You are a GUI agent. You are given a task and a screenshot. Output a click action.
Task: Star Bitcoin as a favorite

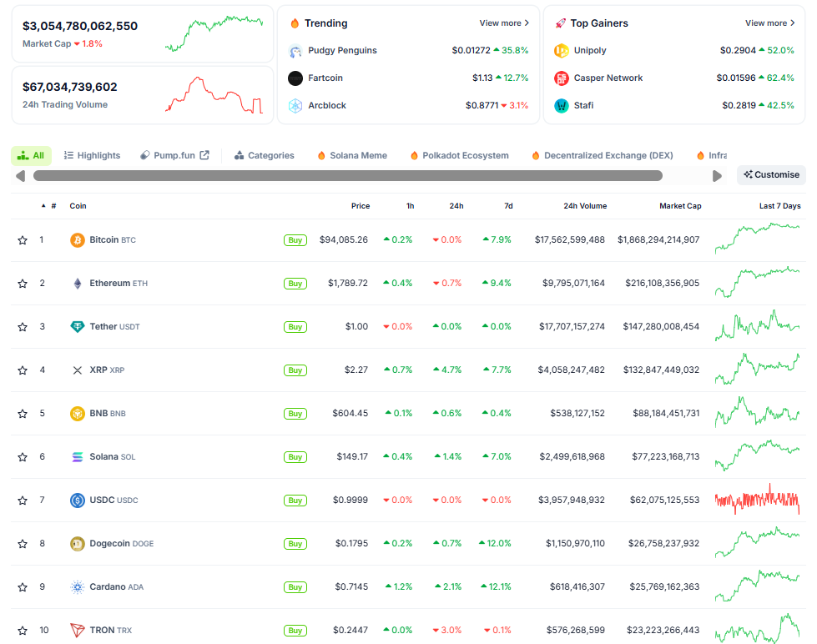click(x=23, y=240)
